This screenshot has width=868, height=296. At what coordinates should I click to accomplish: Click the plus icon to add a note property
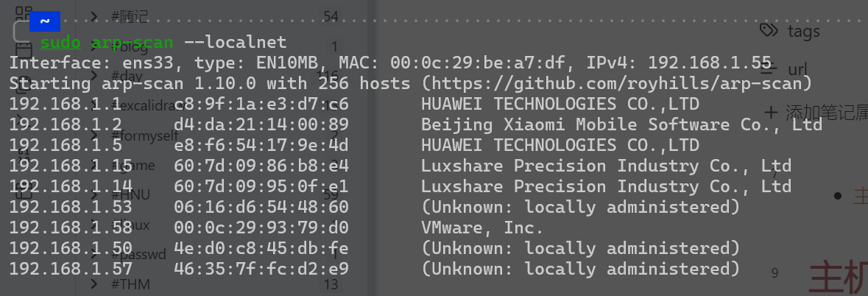771,113
